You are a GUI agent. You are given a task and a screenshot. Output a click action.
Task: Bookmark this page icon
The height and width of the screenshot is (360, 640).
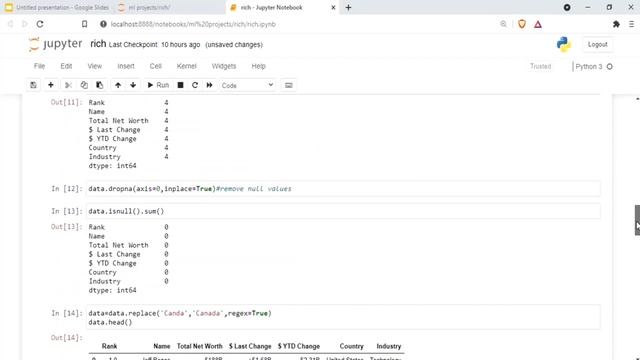(84, 24)
